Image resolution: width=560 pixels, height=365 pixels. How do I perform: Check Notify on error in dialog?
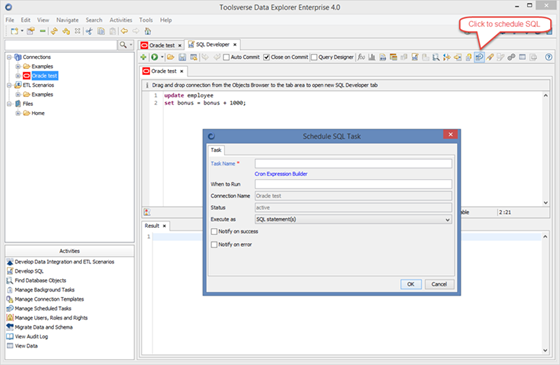(214, 245)
